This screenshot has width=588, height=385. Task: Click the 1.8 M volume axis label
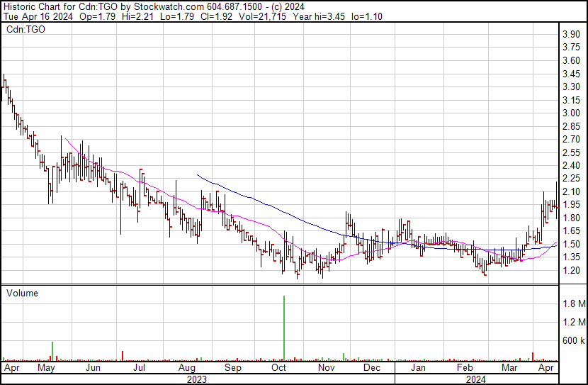click(574, 303)
